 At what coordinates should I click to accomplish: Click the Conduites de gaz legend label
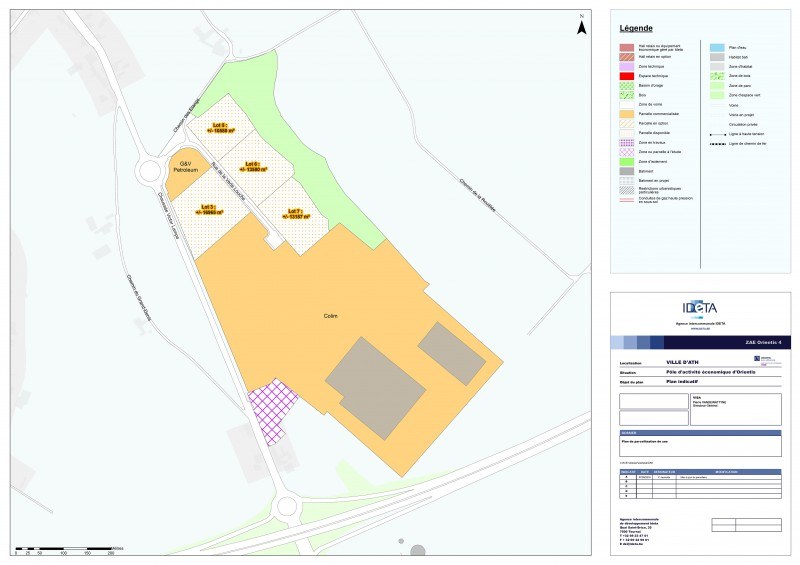[665, 200]
